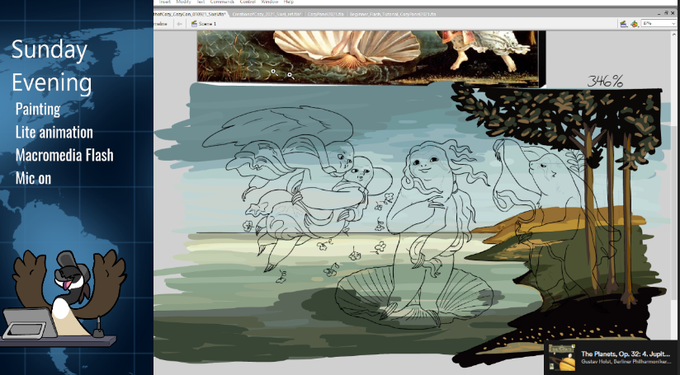Switch to the second document tab
The image size is (680, 375).
point(267,14)
